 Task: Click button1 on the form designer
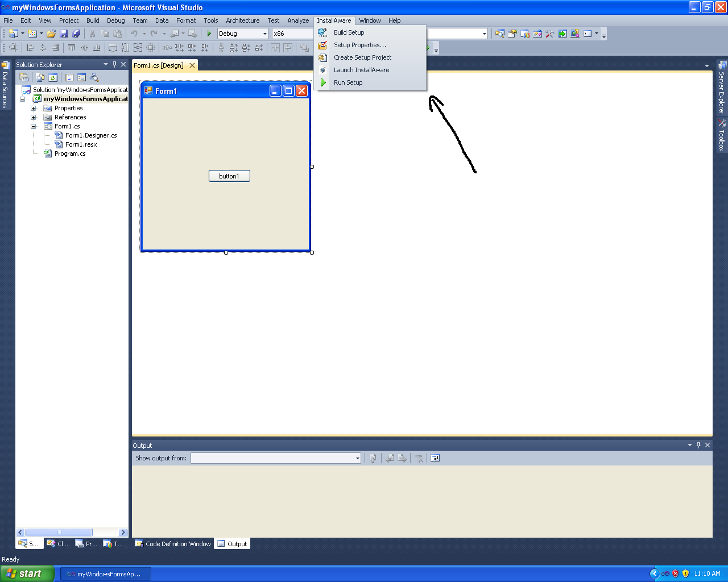[x=229, y=176]
